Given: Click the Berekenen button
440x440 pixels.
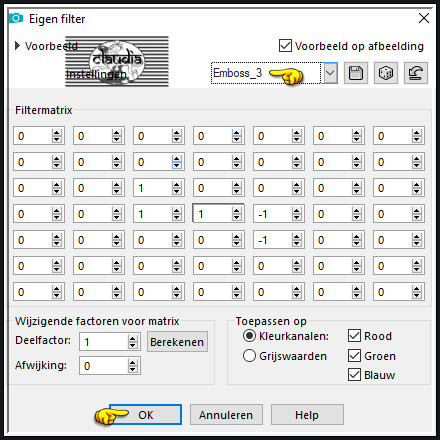Looking at the screenshot, I should [177, 342].
